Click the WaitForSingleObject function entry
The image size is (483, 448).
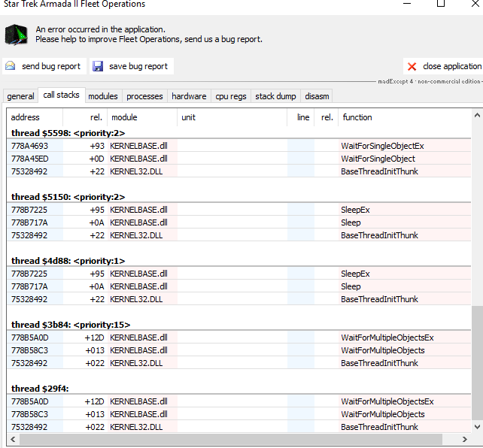tap(378, 159)
